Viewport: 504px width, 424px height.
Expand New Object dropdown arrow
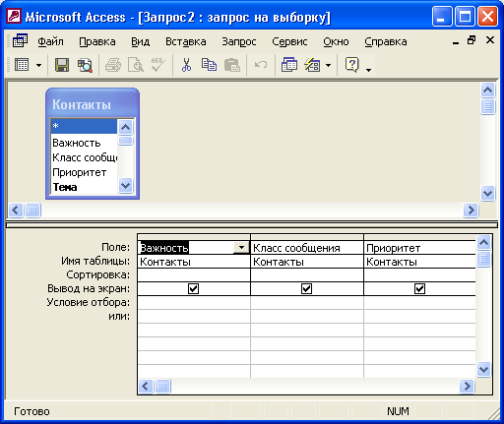(x=328, y=65)
